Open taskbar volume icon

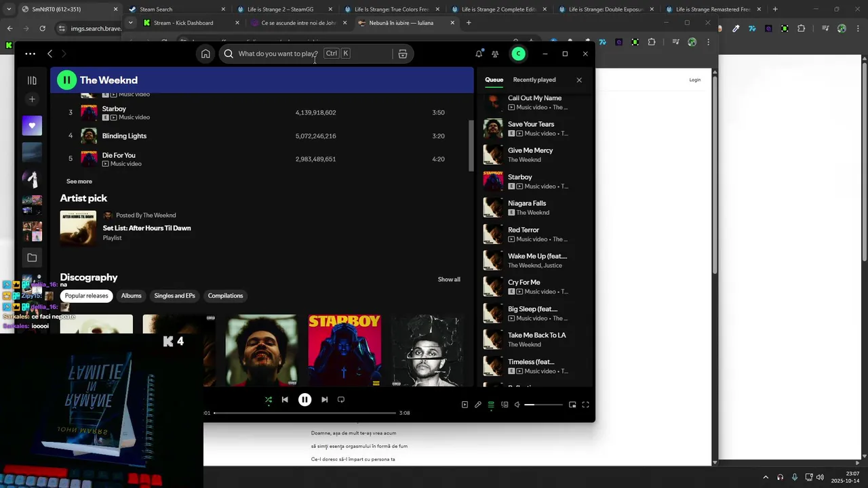pyautogui.click(x=820, y=477)
